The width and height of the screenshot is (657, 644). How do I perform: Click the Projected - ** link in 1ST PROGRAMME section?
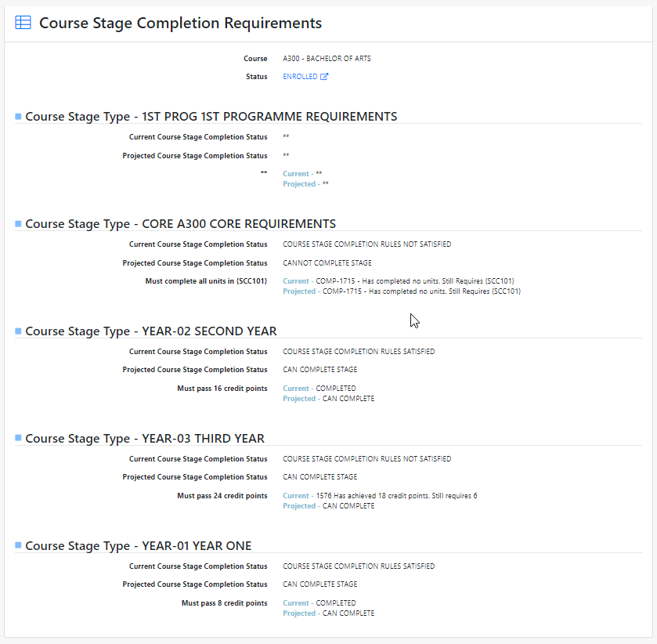coord(305,183)
